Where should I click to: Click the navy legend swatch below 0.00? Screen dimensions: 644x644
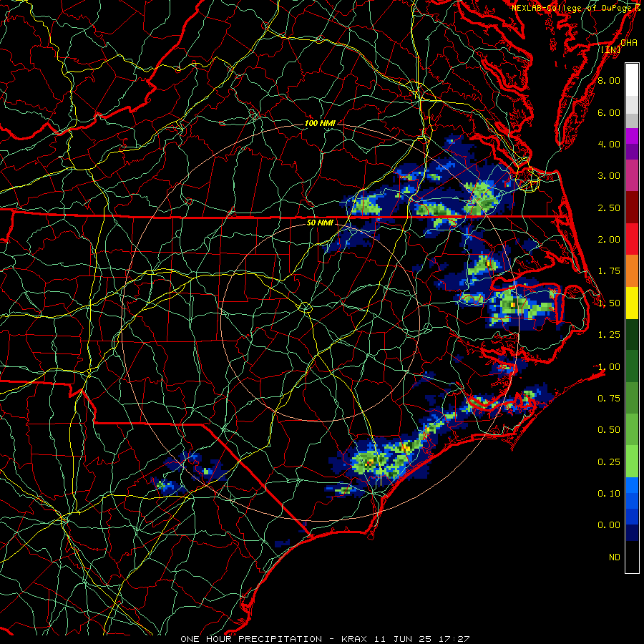[632, 532]
